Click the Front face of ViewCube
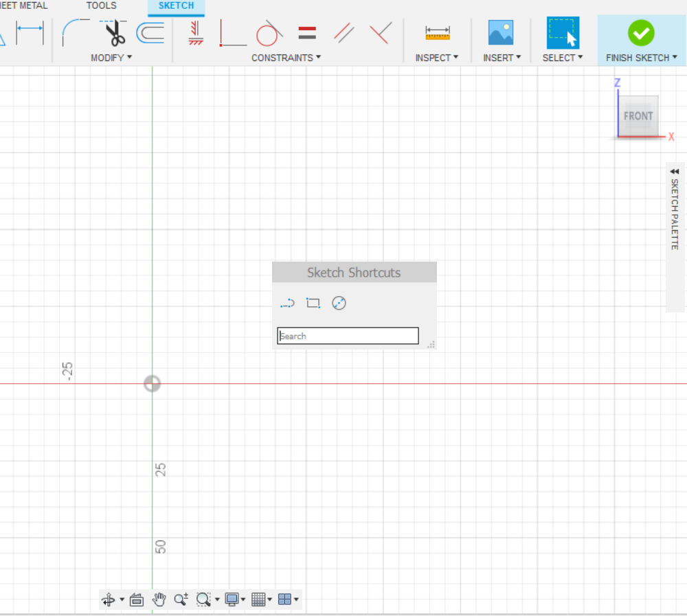The width and height of the screenshot is (687, 616). pos(638,116)
